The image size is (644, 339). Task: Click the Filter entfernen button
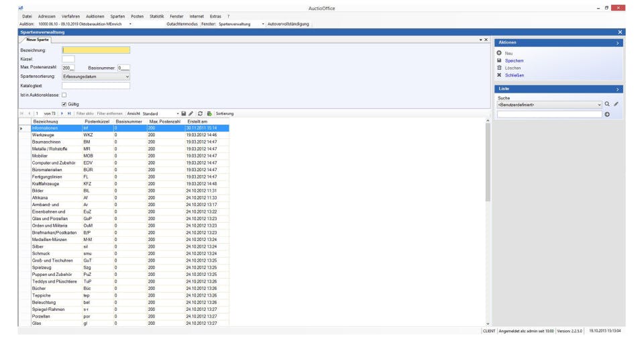[109, 114]
